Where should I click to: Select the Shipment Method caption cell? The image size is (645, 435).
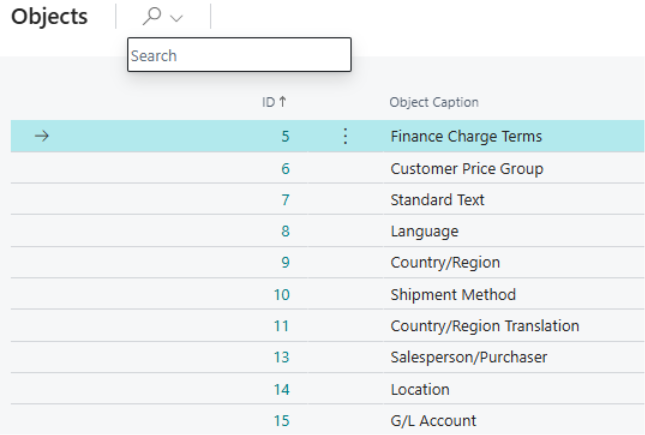click(x=452, y=295)
